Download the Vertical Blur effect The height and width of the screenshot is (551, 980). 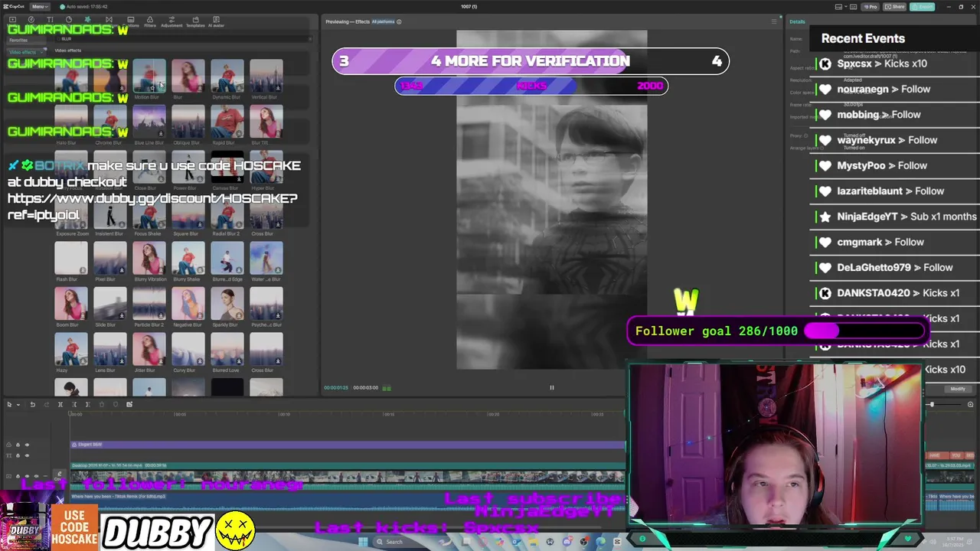pos(278,88)
